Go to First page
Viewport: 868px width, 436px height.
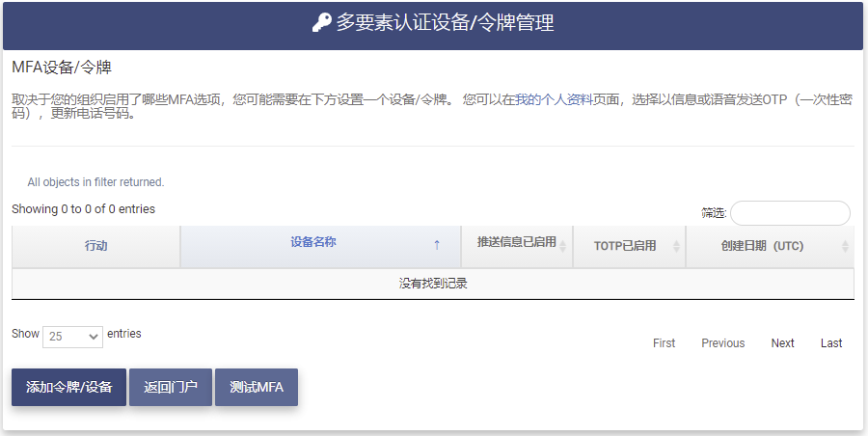pos(664,343)
